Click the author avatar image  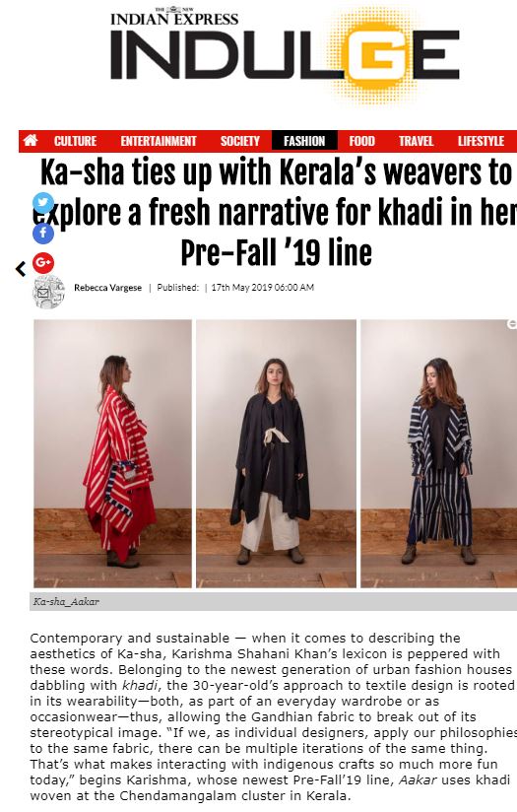(48, 292)
